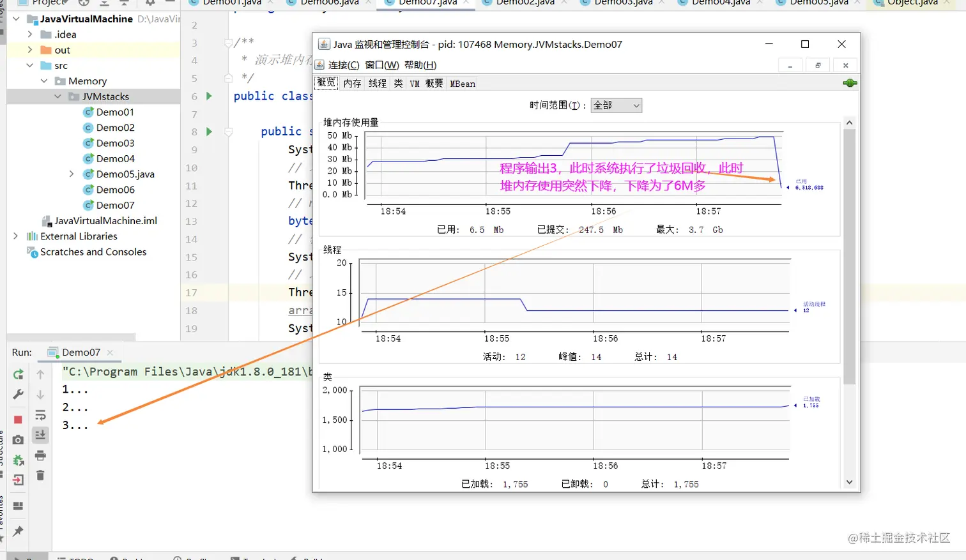Collapse the Memory package
966x560 pixels.
pos(44,80)
